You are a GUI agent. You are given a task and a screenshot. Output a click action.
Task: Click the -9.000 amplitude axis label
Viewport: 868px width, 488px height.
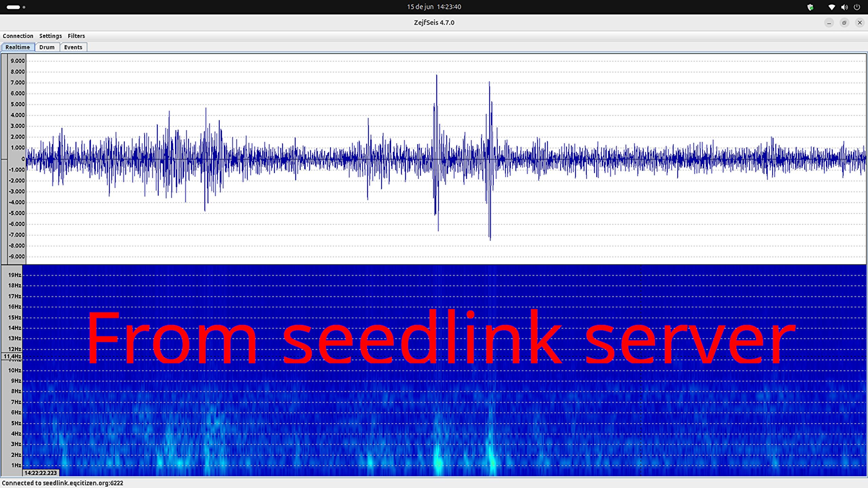click(x=17, y=257)
